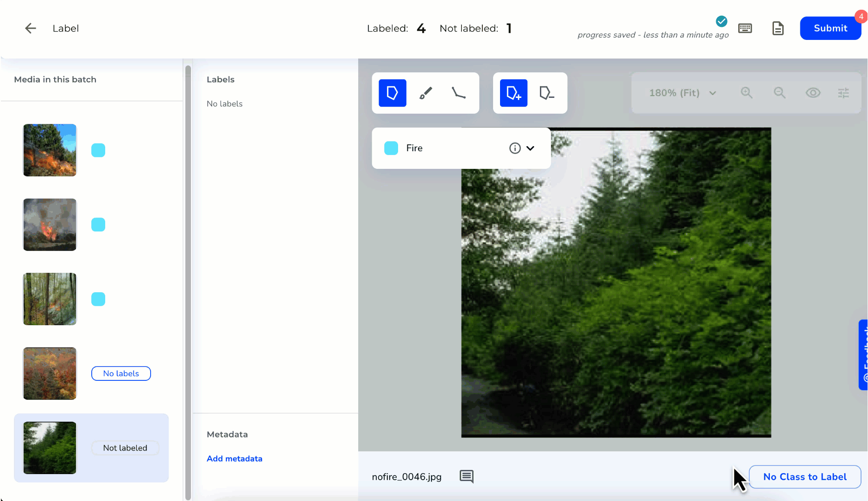Select the polyline tool
Image resolution: width=868 pixels, height=501 pixels.
pos(458,93)
